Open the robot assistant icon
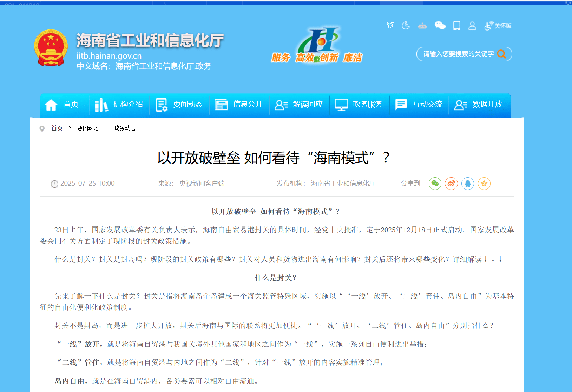The image size is (572, 392). [422, 26]
